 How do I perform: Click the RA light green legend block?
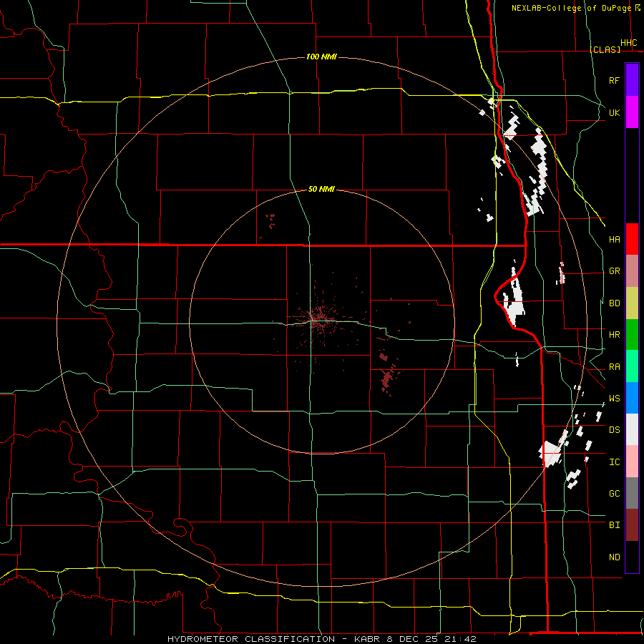coord(632,366)
